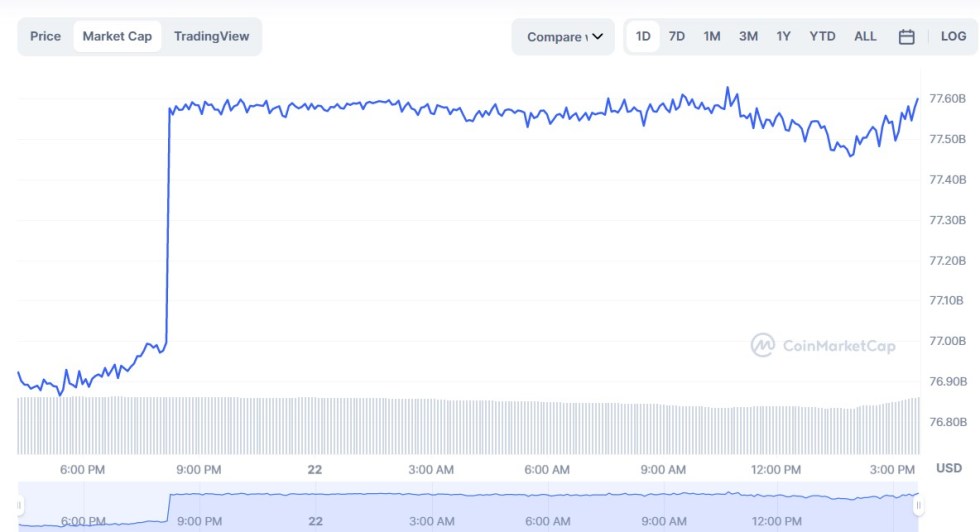The width and height of the screenshot is (980, 532).
Task: Set the chart to 1Y range
Action: 783,37
